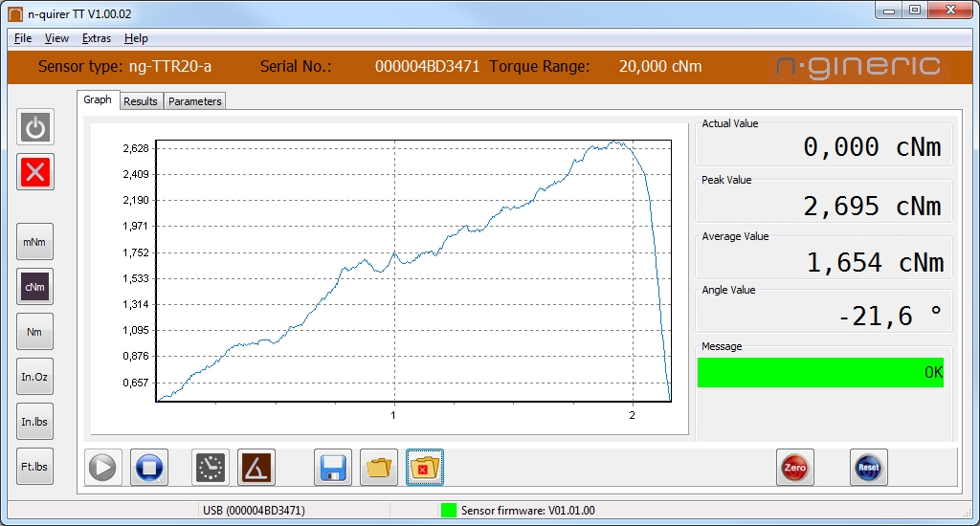980x526 pixels.
Task: Click the Angle Value reading -21,6 °
Action: (x=889, y=317)
